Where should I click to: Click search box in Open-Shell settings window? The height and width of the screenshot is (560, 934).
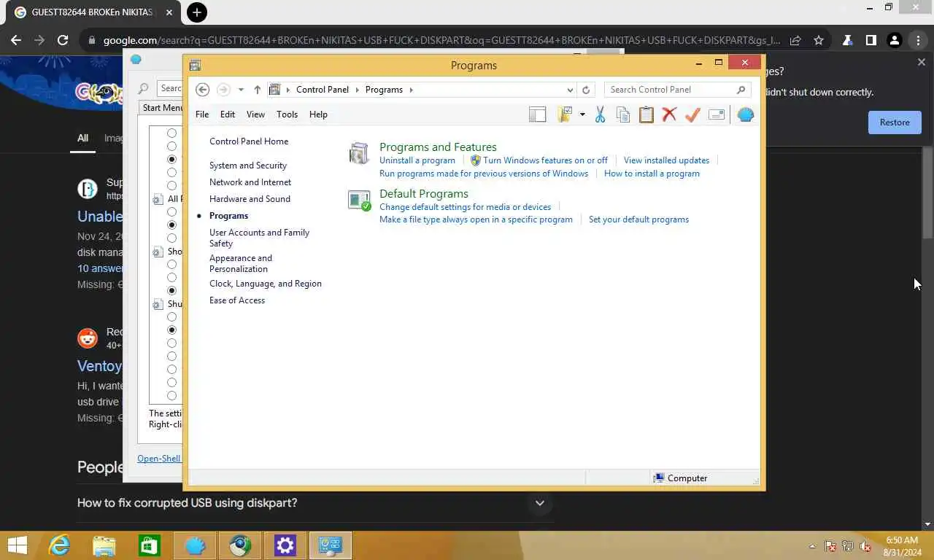tap(169, 88)
